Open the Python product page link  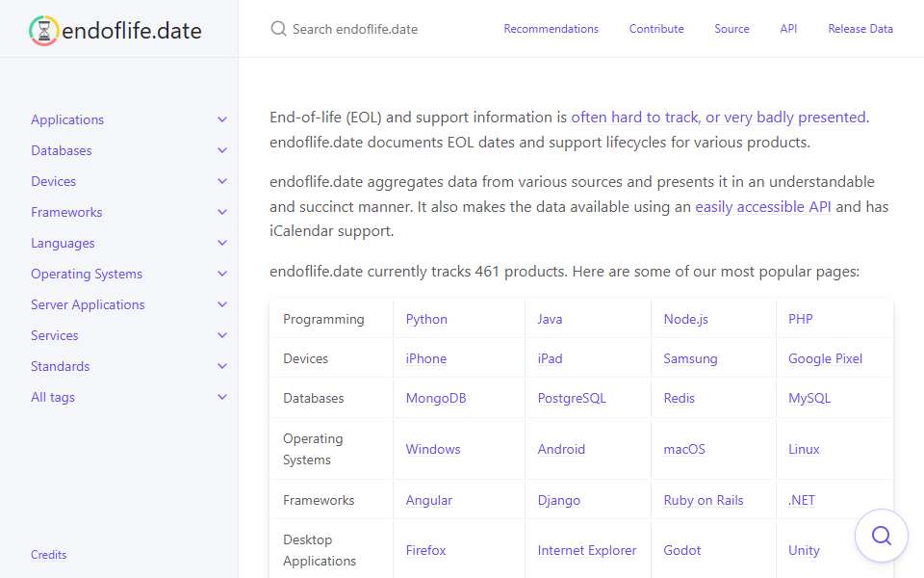pyautogui.click(x=426, y=319)
